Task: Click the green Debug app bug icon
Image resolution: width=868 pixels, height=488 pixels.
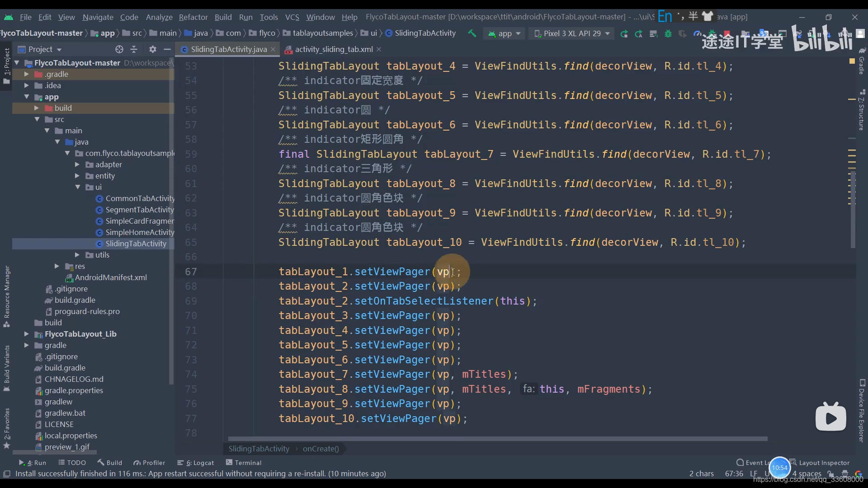Action: tap(668, 34)
